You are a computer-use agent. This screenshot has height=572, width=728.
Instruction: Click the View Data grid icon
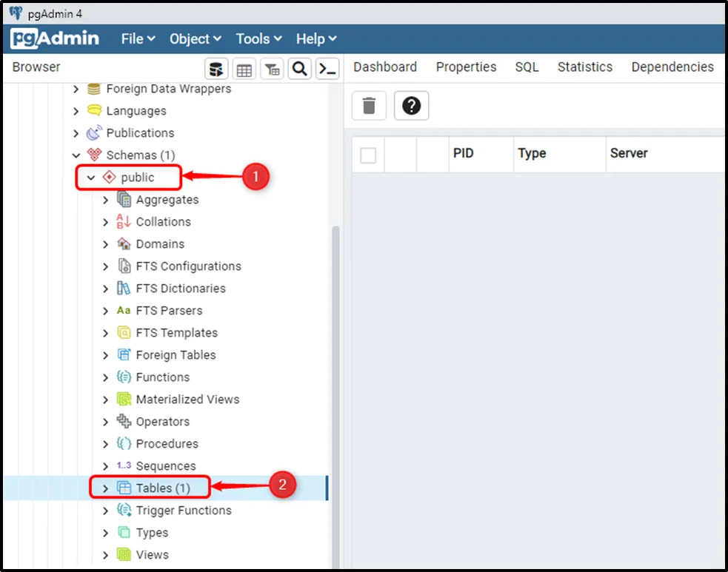pos(244,69)
